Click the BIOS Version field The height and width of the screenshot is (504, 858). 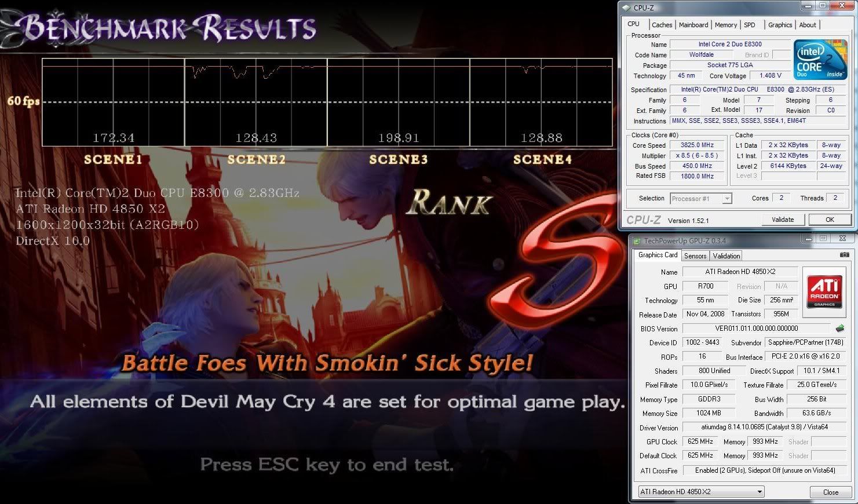[x=757, y=328]
